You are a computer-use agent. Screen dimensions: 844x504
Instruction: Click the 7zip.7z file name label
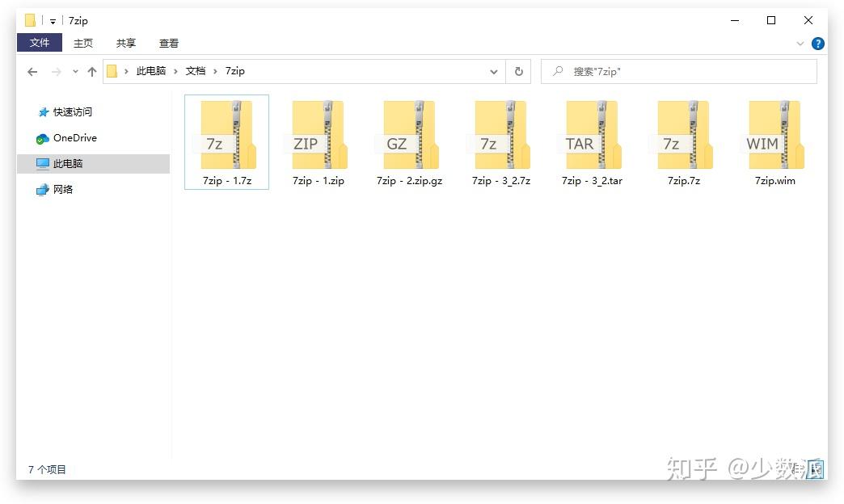pos(684,181)
